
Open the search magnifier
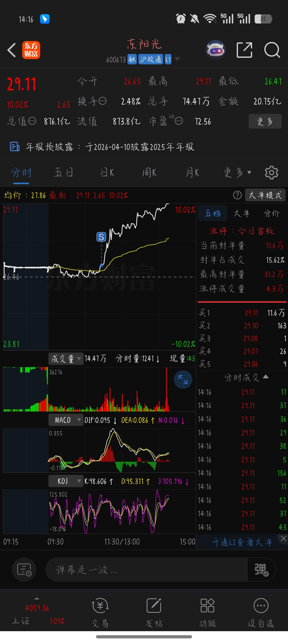point(272,50)
